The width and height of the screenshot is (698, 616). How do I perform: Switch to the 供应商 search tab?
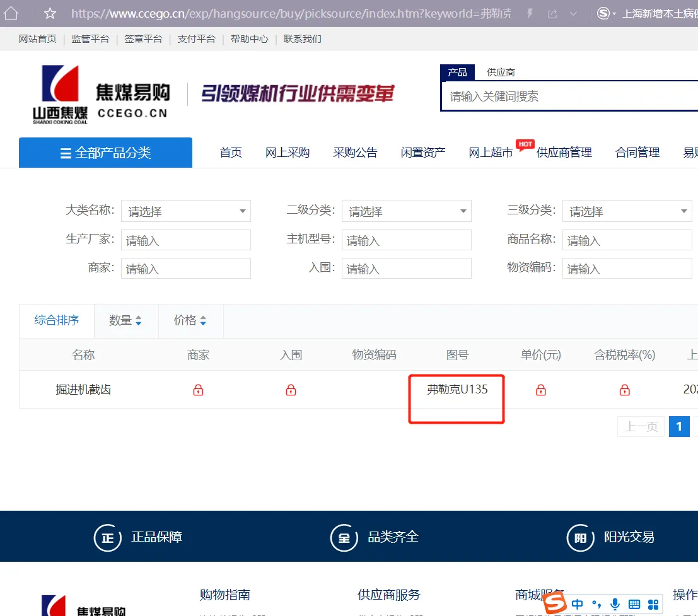point(500,72)
